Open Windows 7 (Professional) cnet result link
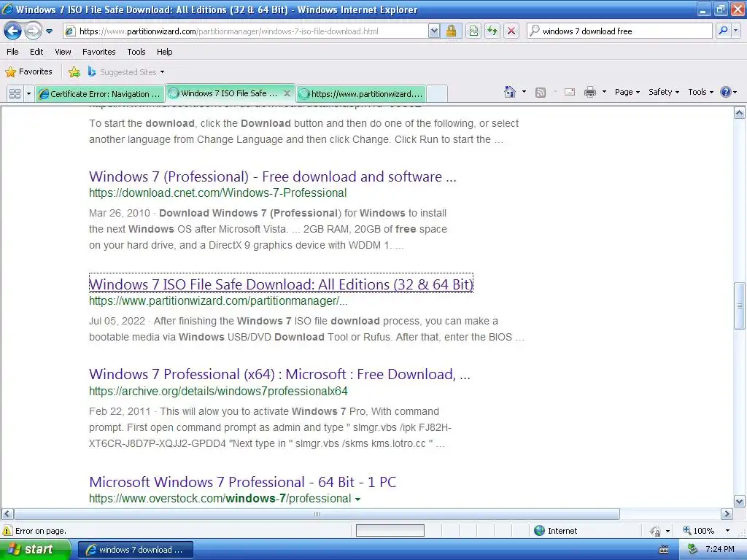This screenshot has width=747, height=560. pyautogui.click(x=273, y=176)
